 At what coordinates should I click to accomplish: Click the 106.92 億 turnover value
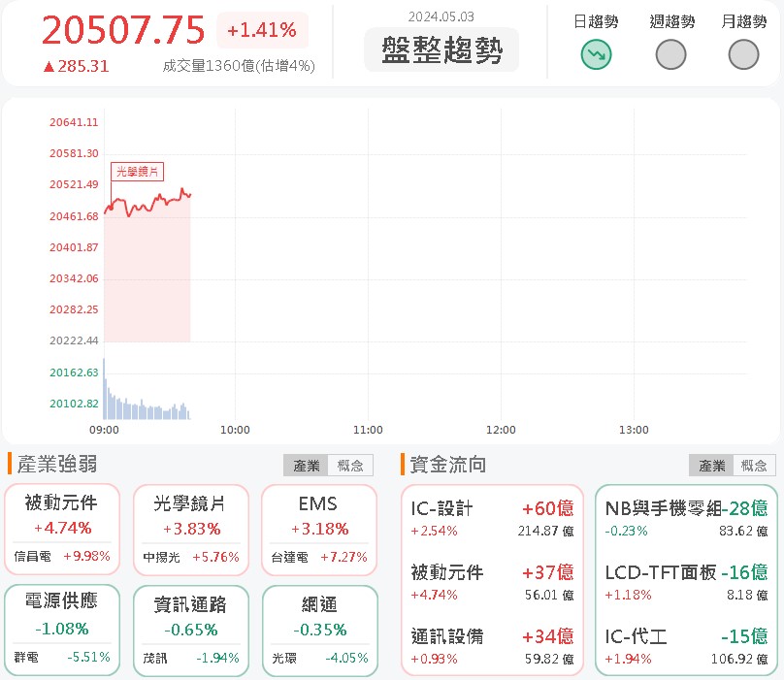pos(739,659)
